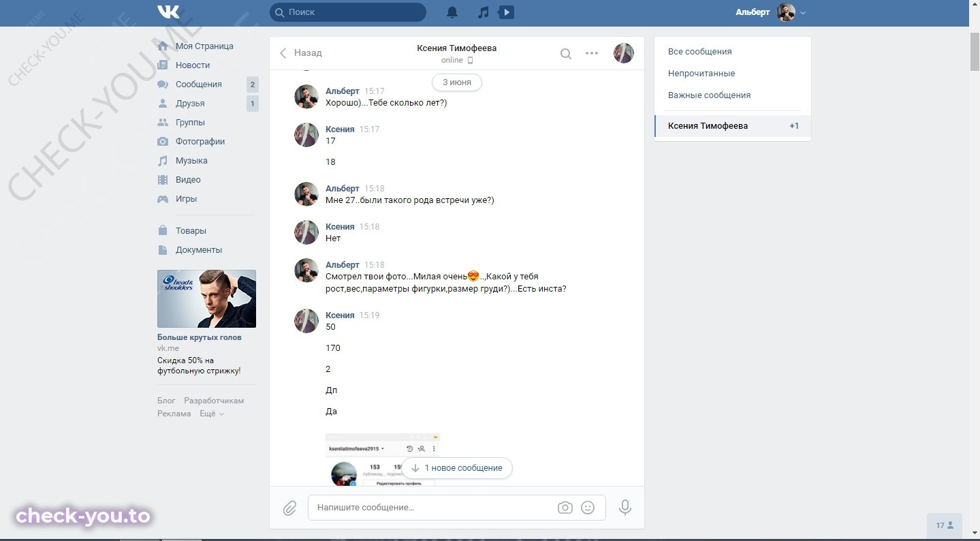Click the Поиск search field
Viewport: 980px width, 541px height.
point(348,12)
